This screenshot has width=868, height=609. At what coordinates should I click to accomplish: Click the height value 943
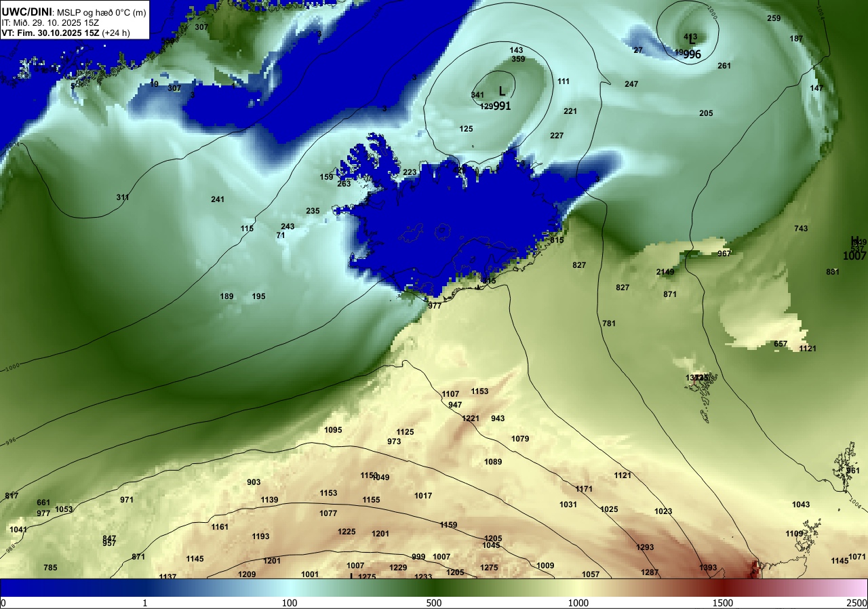click(x=498, y=418)
